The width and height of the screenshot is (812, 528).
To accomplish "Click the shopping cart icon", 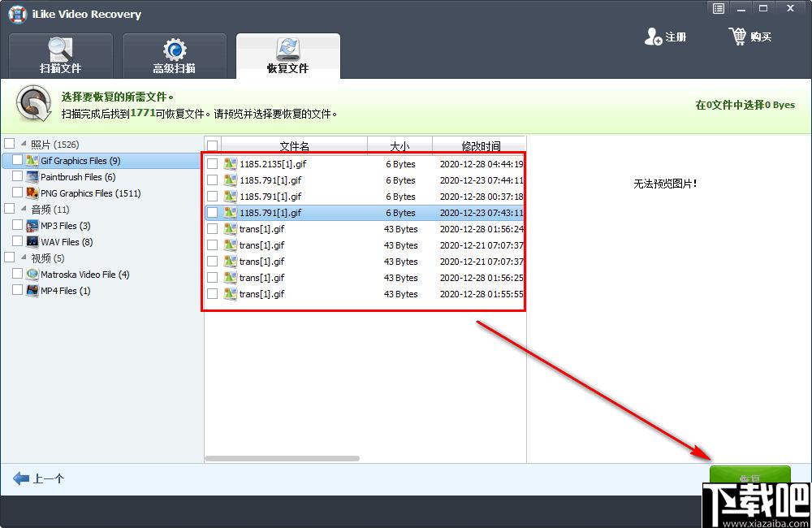I will point(737,37).
